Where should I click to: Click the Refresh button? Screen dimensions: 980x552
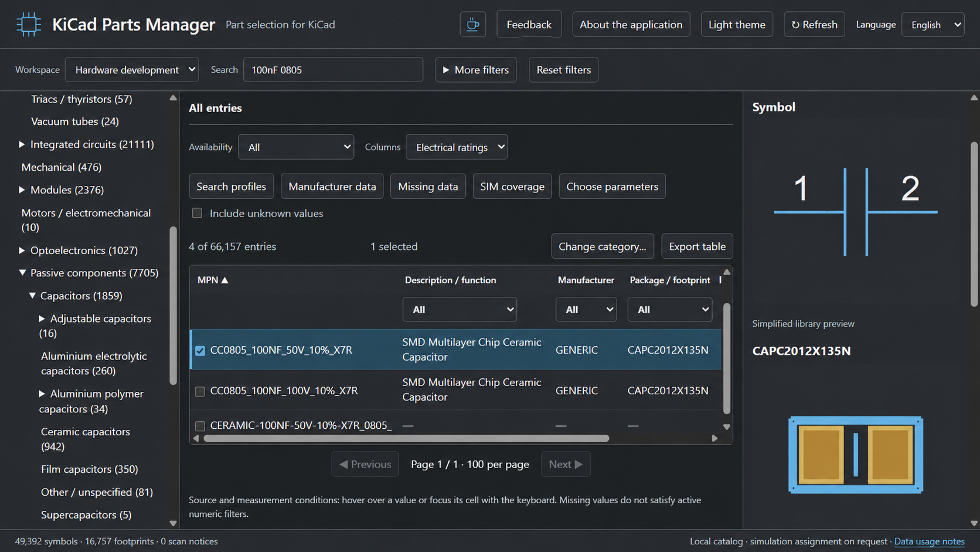[x=814, y=25]
